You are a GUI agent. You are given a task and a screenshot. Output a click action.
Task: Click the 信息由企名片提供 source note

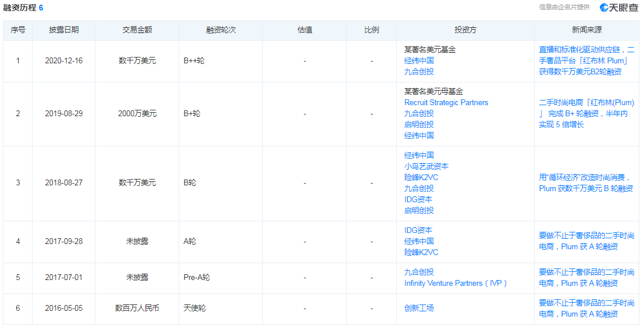[x=564, y=8]
